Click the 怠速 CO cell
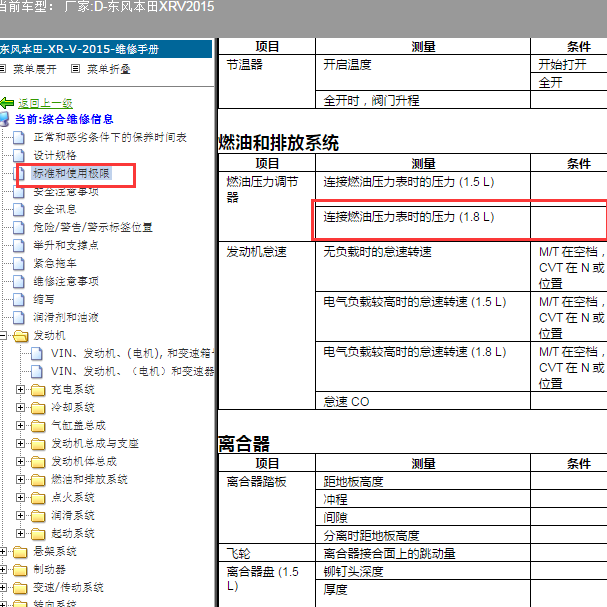Screen dimensions: 607x607 pos(422,401)
